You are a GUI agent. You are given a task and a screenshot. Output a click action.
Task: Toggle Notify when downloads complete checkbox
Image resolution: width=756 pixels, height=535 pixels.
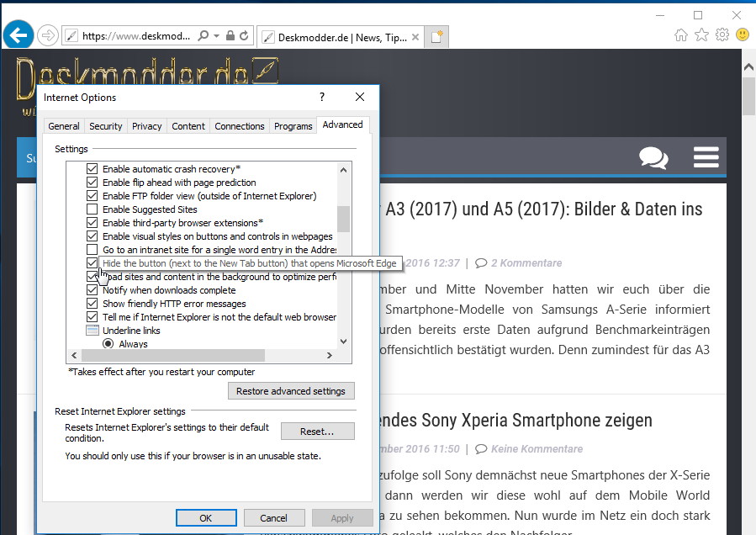[x=92, y=290]
